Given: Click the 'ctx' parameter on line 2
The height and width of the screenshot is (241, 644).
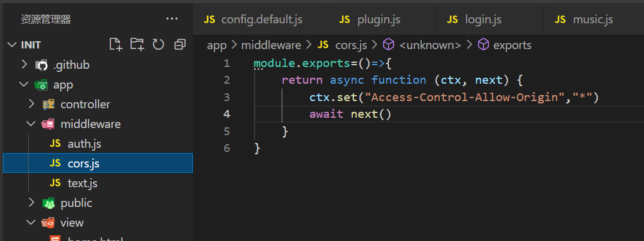Looking at the screenshot, I should coord(451,80).
